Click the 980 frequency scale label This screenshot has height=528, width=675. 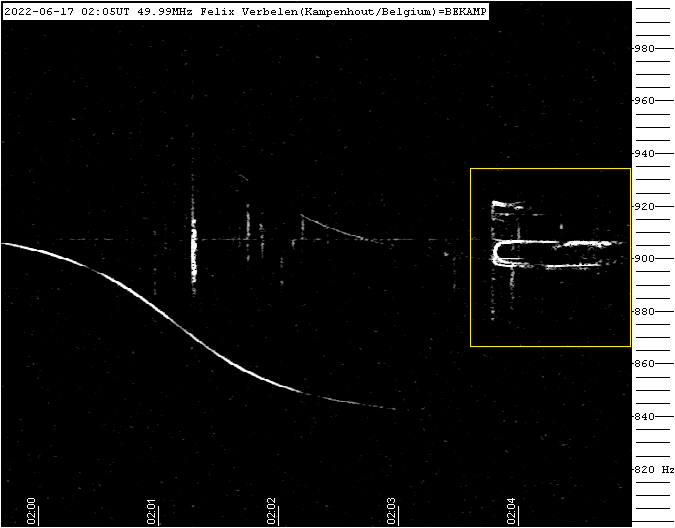(x=644, y=48)
